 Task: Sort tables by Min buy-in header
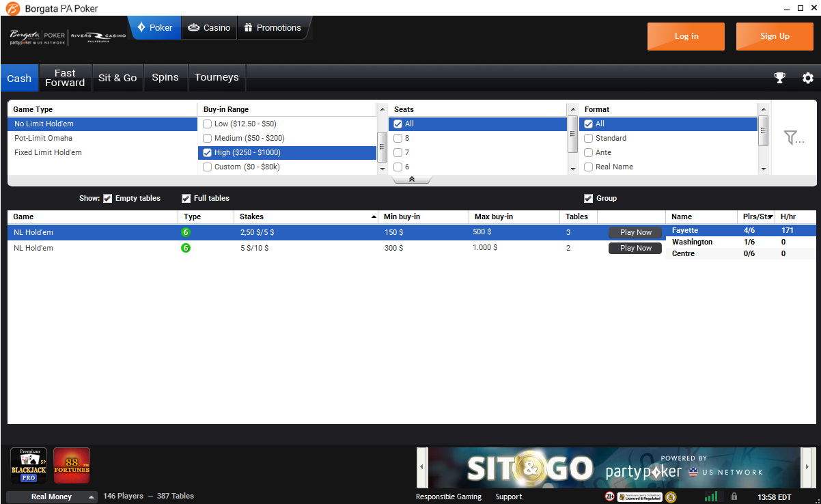(x=423, y=216)
